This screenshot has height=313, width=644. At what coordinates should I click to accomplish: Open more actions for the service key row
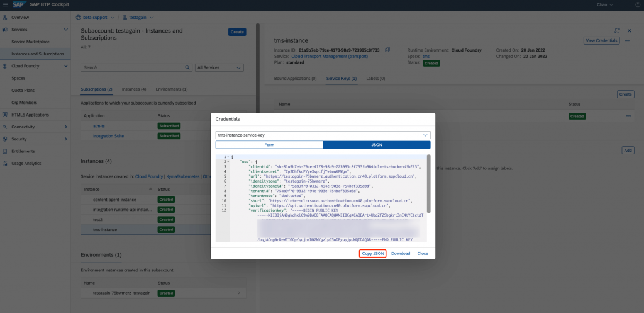click(628, 116)
